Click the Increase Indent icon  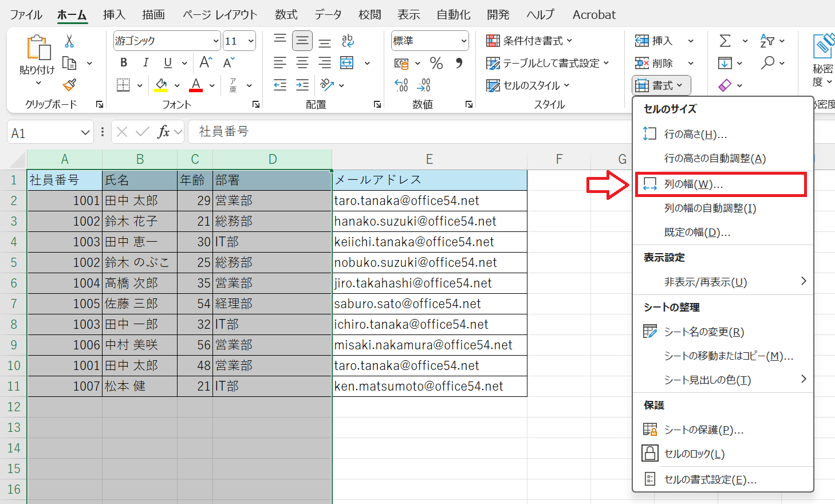click(x=302, y=85)
